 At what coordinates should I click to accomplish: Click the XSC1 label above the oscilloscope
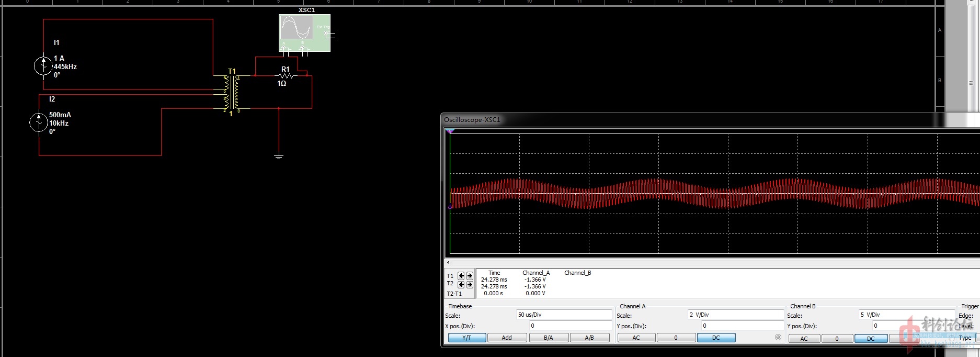306,10
